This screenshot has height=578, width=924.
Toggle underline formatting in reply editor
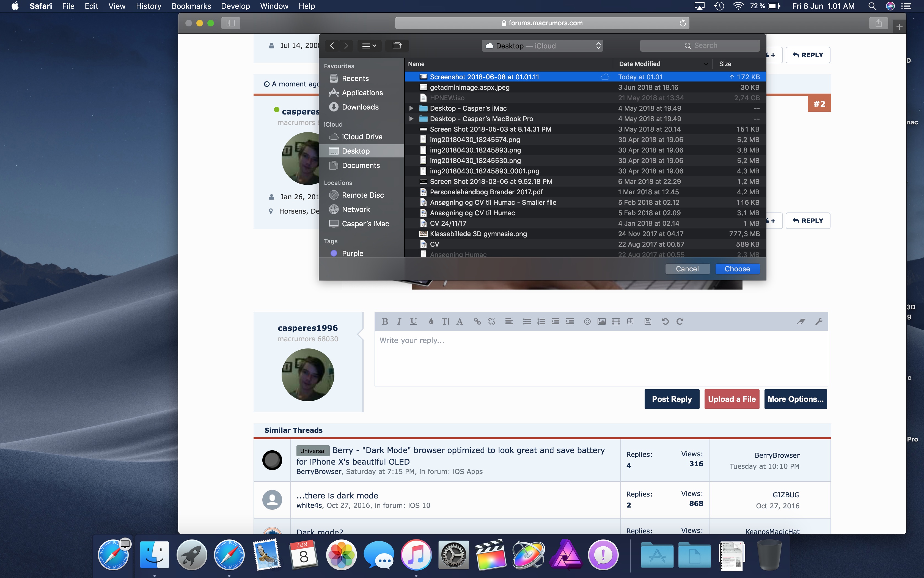click(x=414, y=321)
